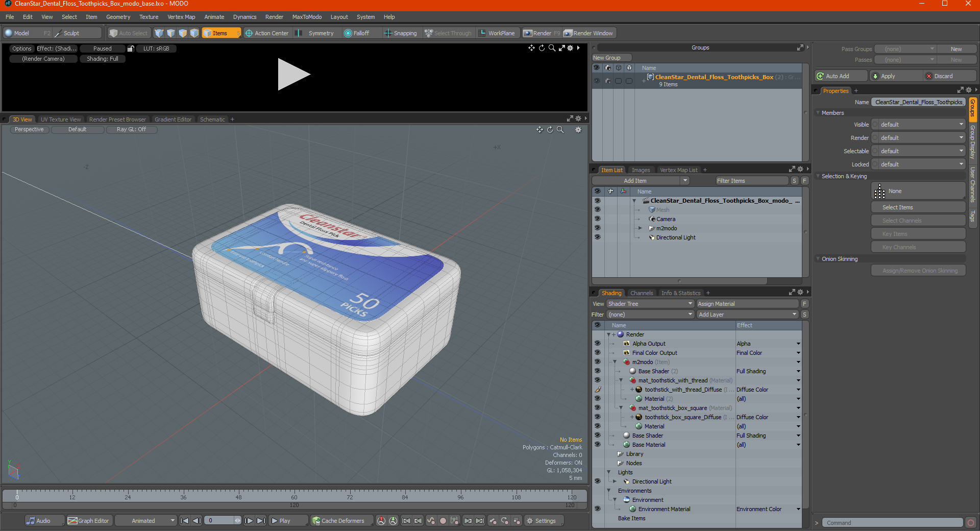Start the preview render play button

(x=293, y=75)
